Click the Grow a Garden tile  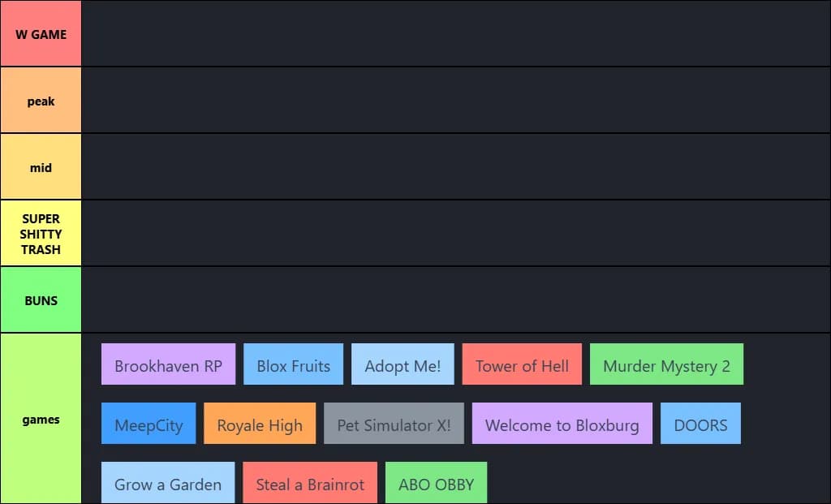(168, 483)
